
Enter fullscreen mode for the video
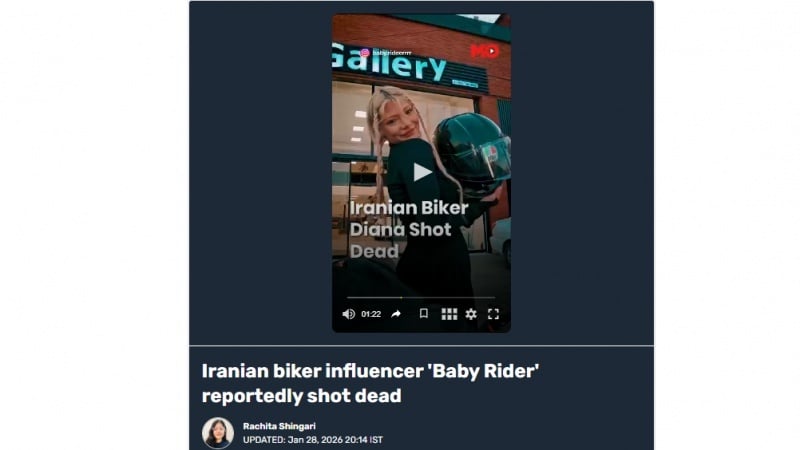[x=493, y=314]
